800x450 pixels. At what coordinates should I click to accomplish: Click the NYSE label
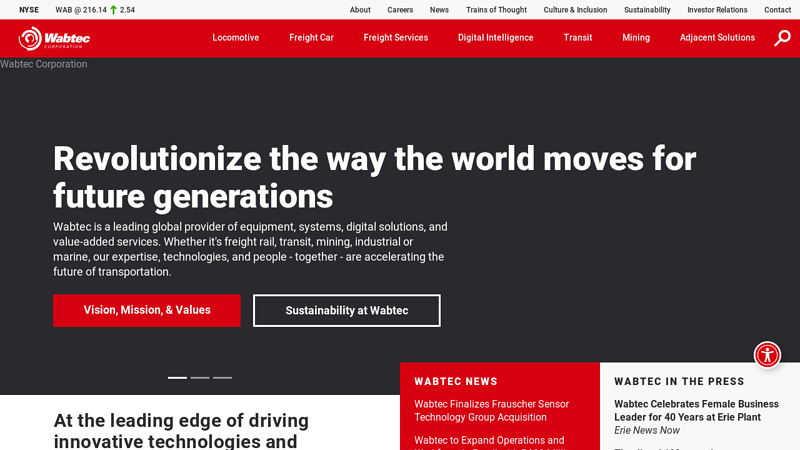tap(29, 10)
